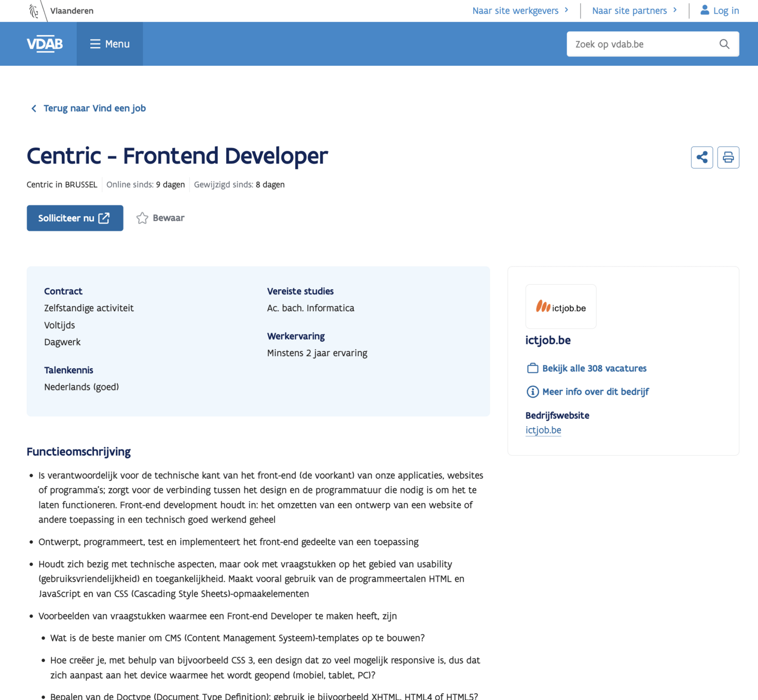Click the Vereiste studies heading
Screen dimensions: 758x700
click(x=300, y=291)
